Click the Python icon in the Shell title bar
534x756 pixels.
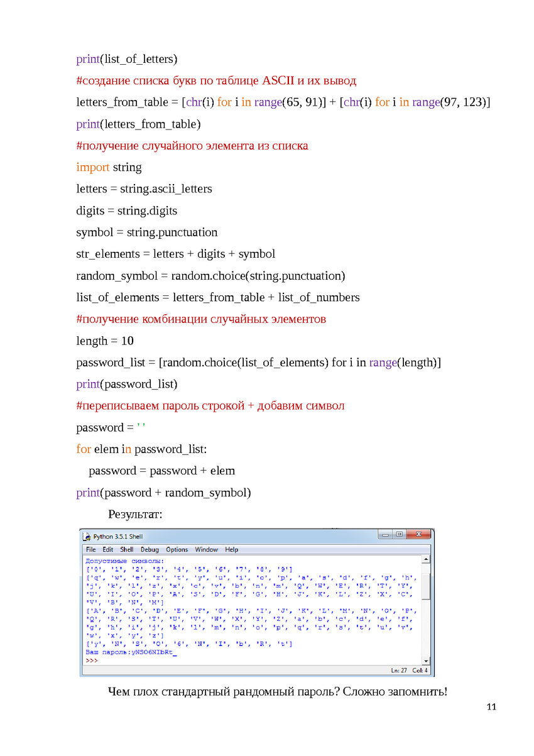click(x=87, y=537)
